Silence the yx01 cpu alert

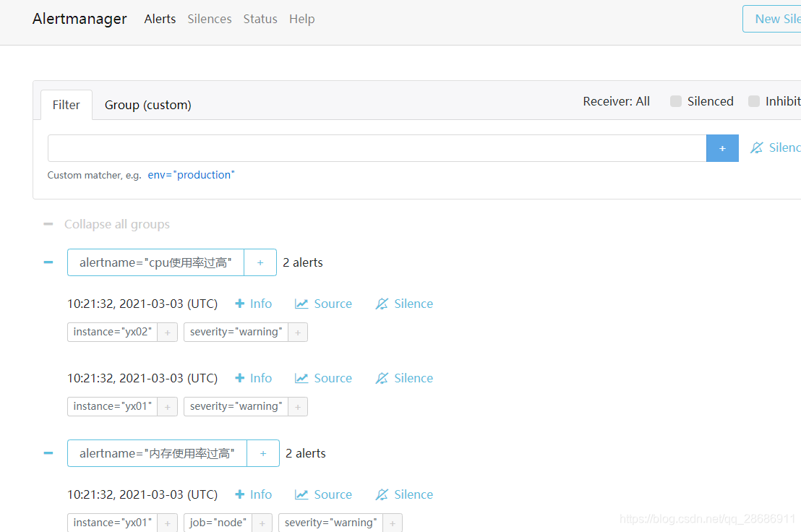(404, 378)
